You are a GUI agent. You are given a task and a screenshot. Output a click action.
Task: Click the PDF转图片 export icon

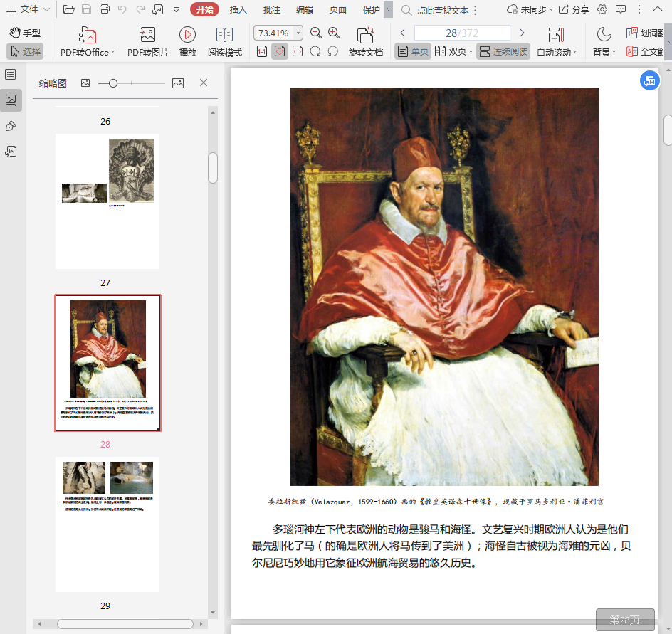147,35
